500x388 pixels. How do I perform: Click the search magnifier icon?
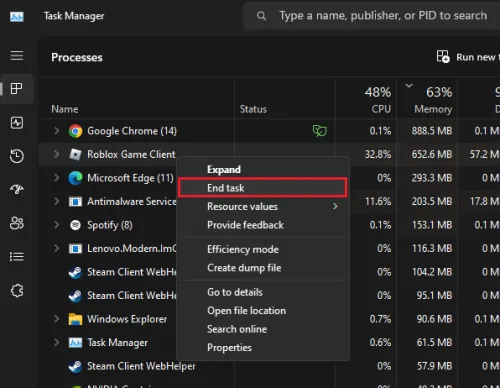261,16
